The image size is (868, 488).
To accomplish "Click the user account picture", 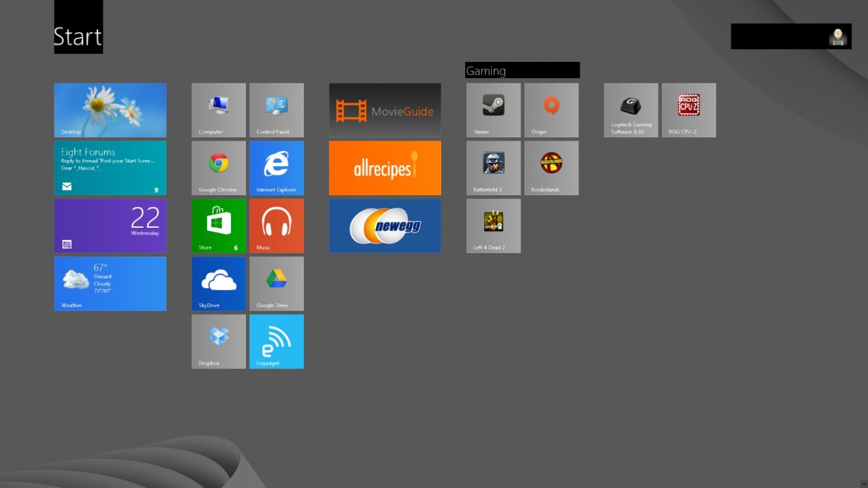I will 838,37.
